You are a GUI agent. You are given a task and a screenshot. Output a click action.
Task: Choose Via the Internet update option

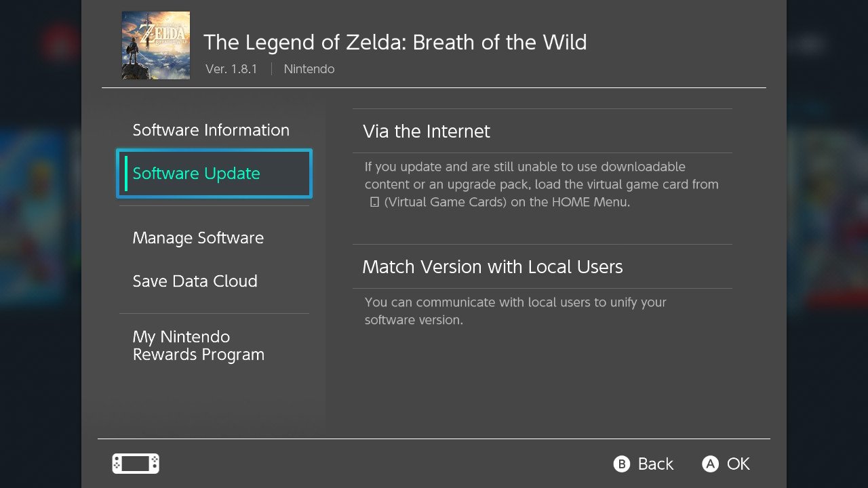[542, 131]
